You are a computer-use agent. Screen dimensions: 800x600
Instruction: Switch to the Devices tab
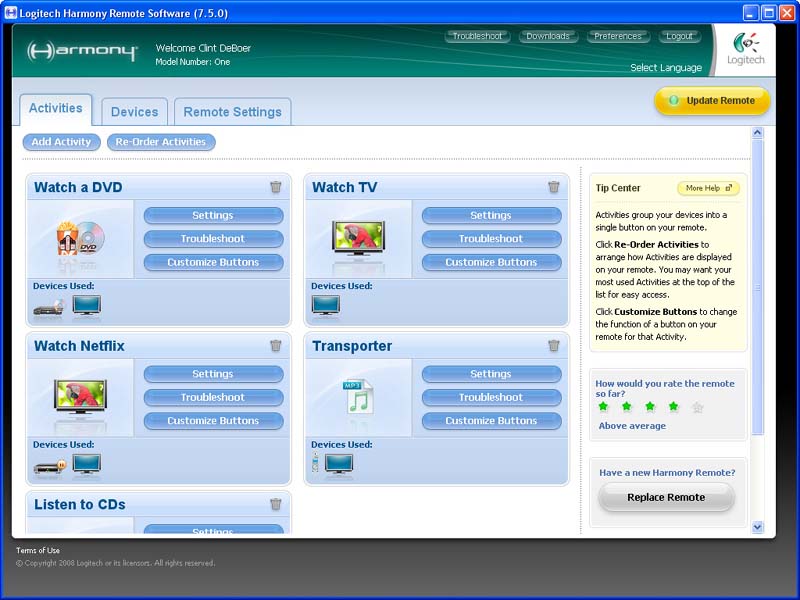[x=134, y=112]
